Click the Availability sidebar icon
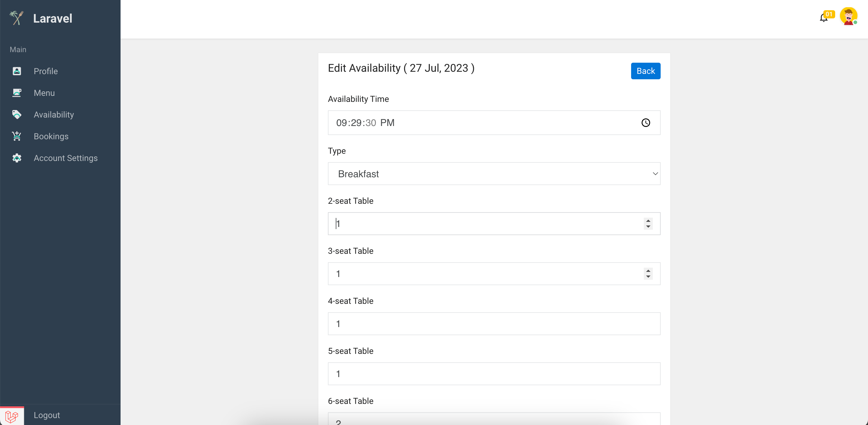The image size is (868, 425). [x=17, y=115]
